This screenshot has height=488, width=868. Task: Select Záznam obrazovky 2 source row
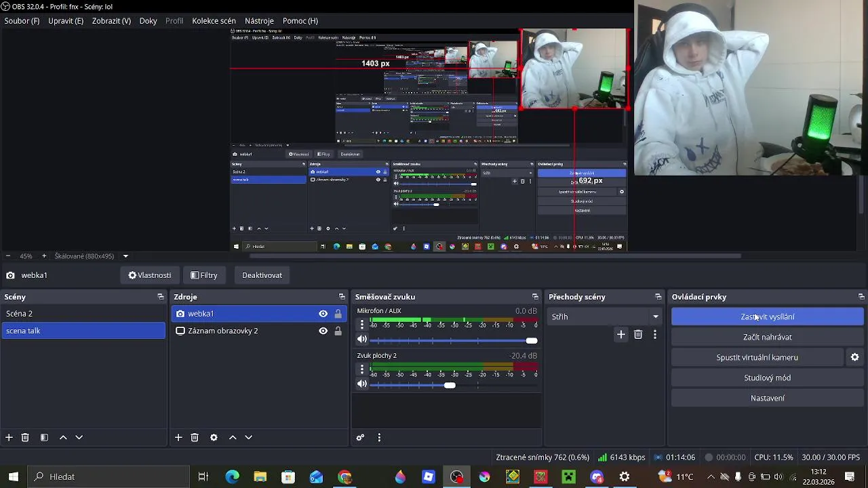coord(258,331)
